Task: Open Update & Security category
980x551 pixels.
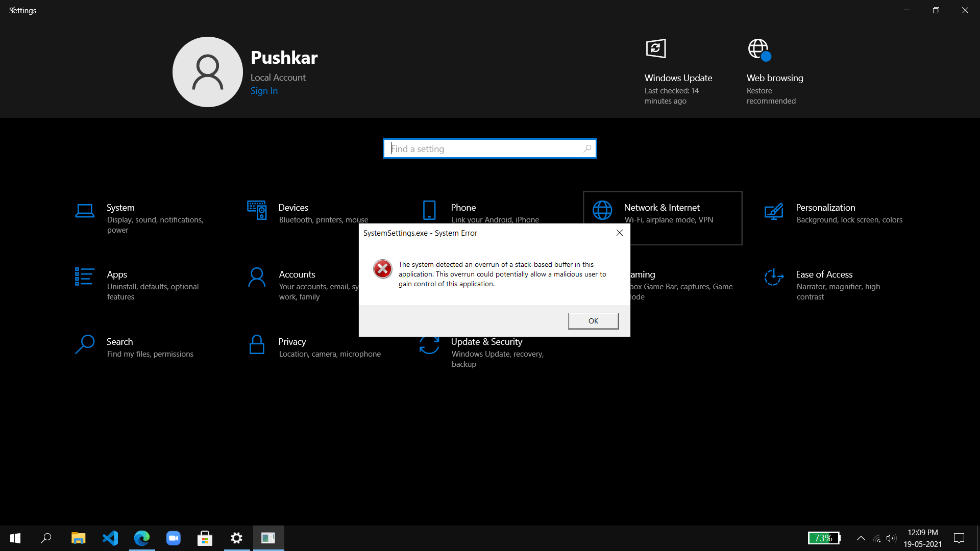Action: click(486, 342)
